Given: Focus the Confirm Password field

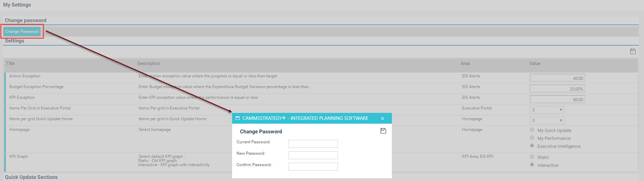Looking at the screenshot, I should tap(313, 166).
